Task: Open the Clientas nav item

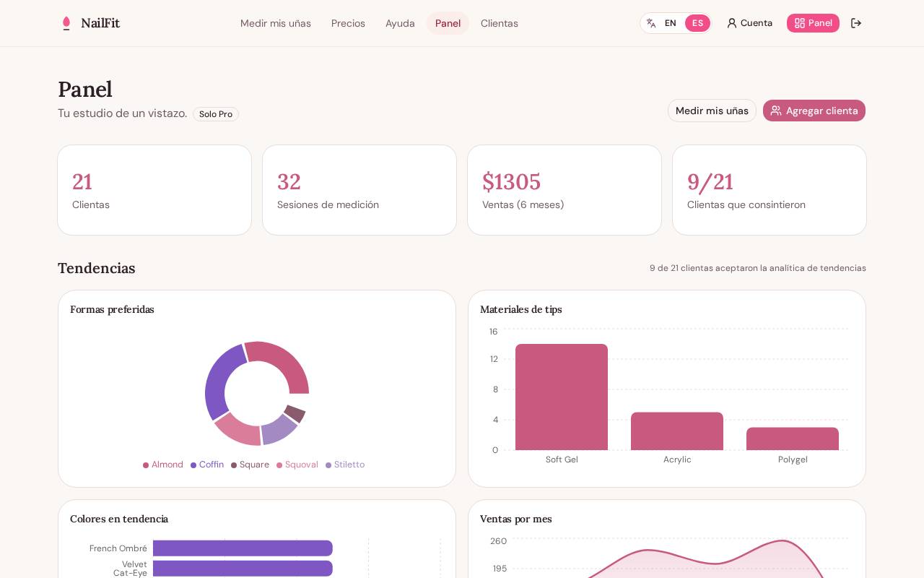Action: (x=500, y=23)
